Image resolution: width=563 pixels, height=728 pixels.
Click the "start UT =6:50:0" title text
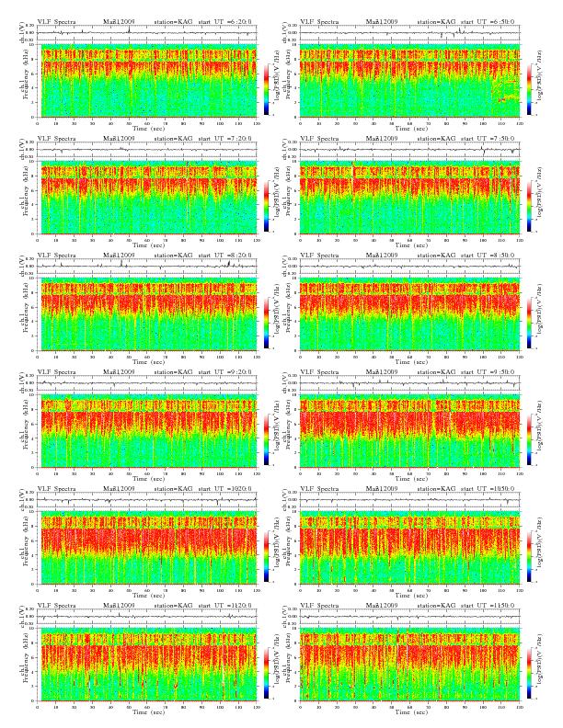pos(488,22)
